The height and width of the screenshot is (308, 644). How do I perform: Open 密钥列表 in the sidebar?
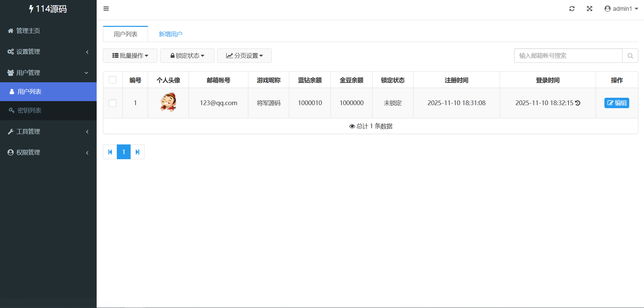click(x=30, y=111)
